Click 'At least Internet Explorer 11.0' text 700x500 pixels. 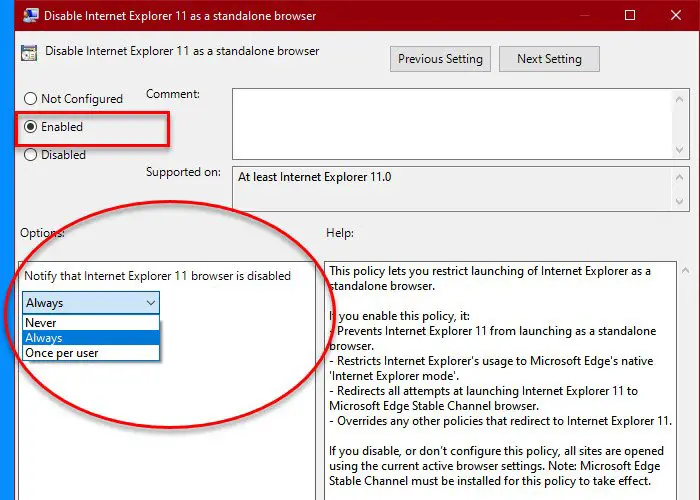[314, 177]
